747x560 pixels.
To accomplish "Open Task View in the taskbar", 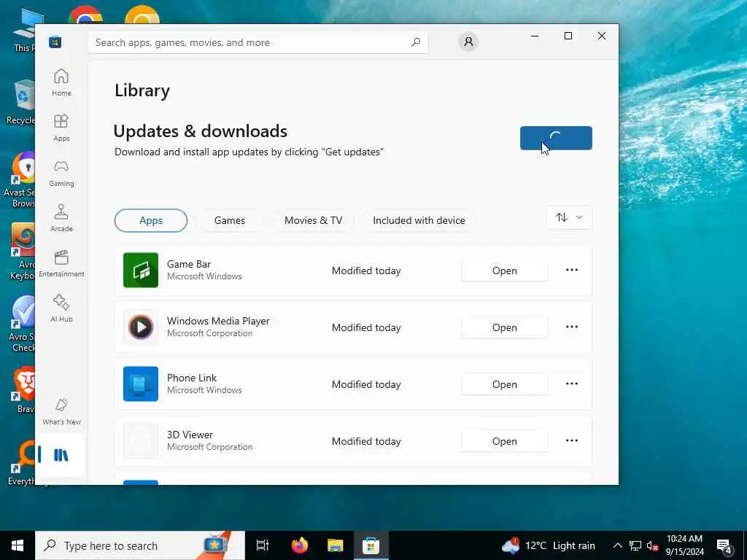I will [263, 545].
